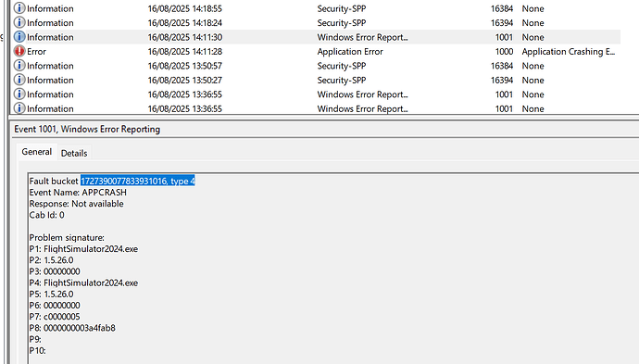Click info icon of highlighted 14:11:30 event
The height and width of the screenshot is (364, 639).
(19, 37)
